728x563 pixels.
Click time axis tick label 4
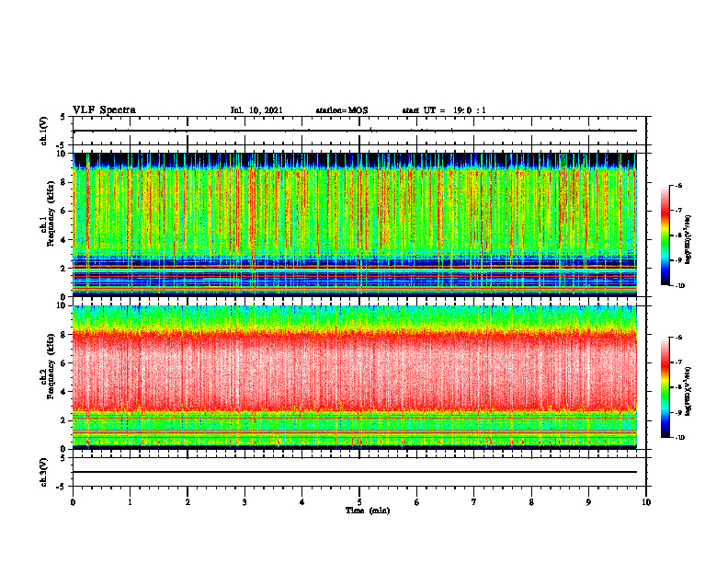point(302,502)
